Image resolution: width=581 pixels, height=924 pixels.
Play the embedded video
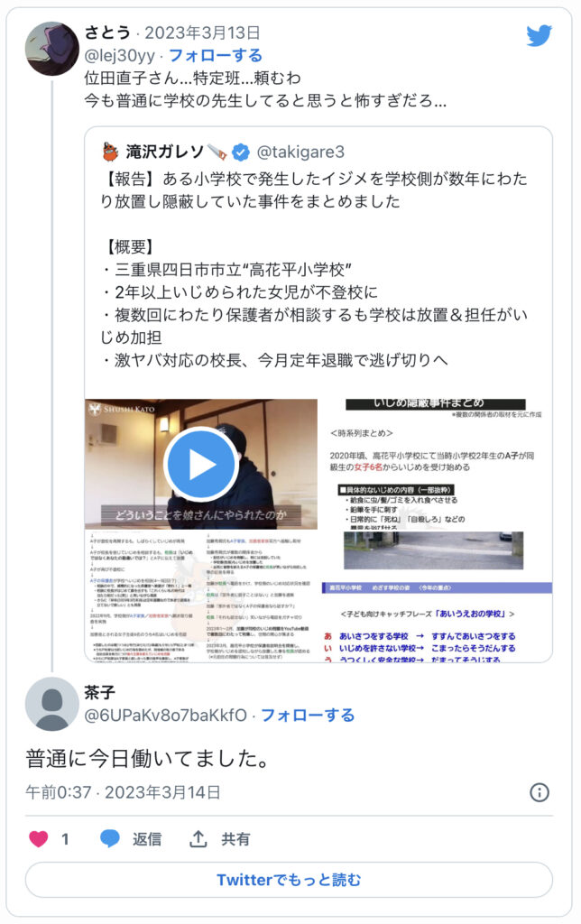coord(201,465)
